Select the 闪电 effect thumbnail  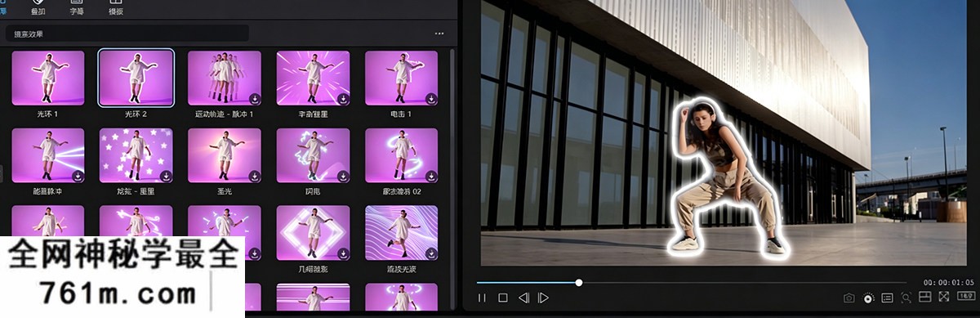[313, 155]
